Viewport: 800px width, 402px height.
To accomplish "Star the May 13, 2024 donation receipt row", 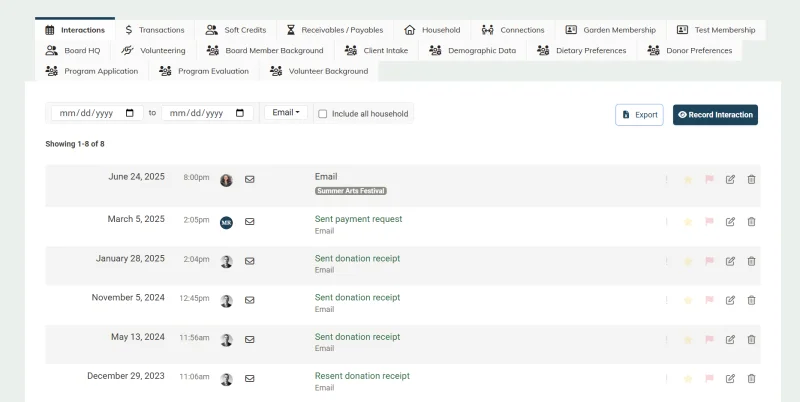I will 688,340.
